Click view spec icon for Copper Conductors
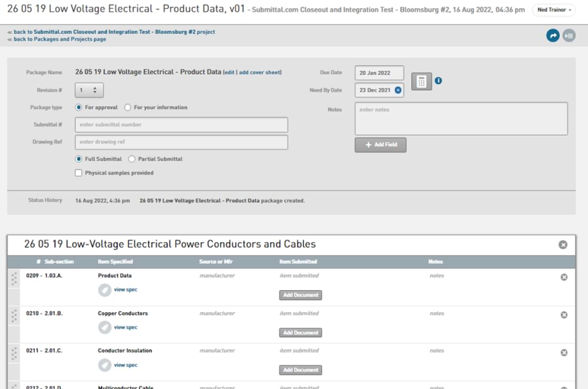588x389 pixels. [x=104, y=328]
